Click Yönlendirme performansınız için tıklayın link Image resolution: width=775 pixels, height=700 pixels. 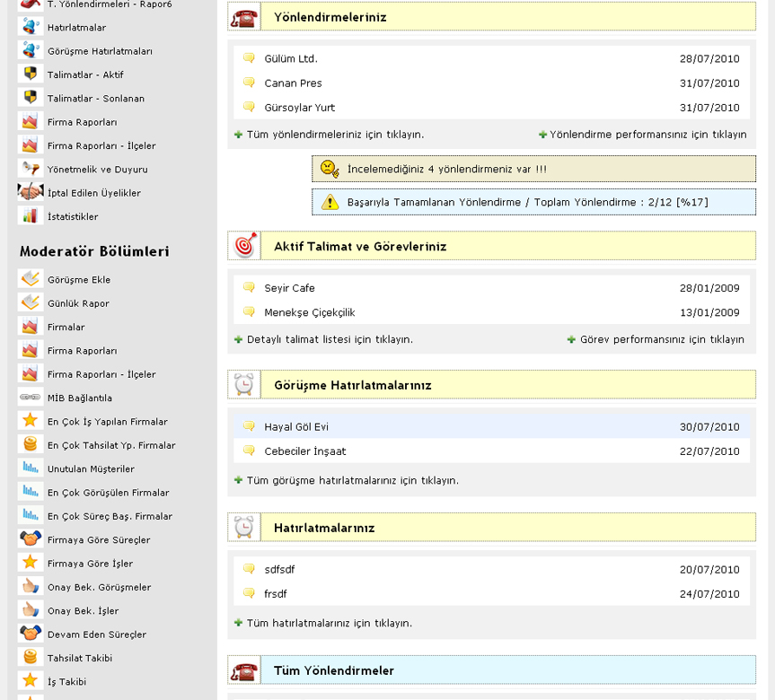click(647, 135)
